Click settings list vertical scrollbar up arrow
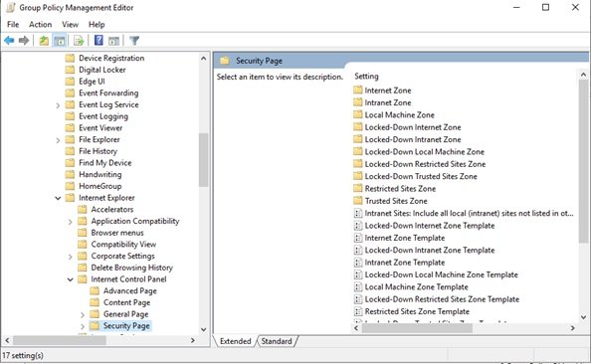591x364 pixels. [583, 75]
